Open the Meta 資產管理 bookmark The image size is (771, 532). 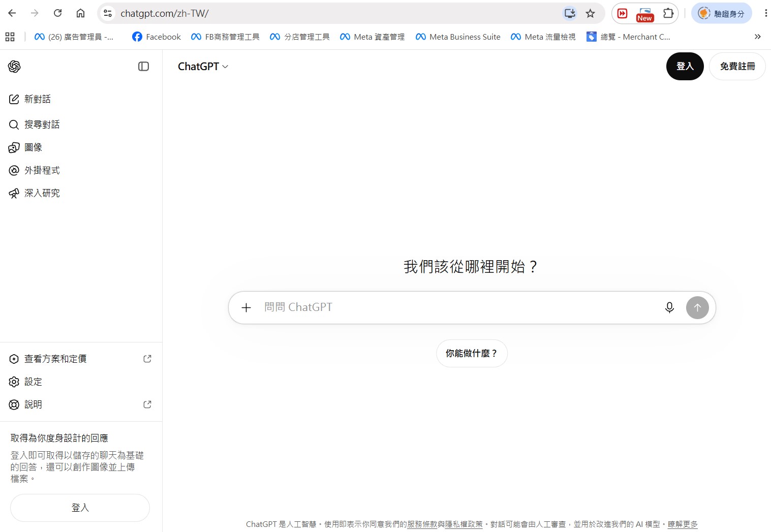coord(373,37)
